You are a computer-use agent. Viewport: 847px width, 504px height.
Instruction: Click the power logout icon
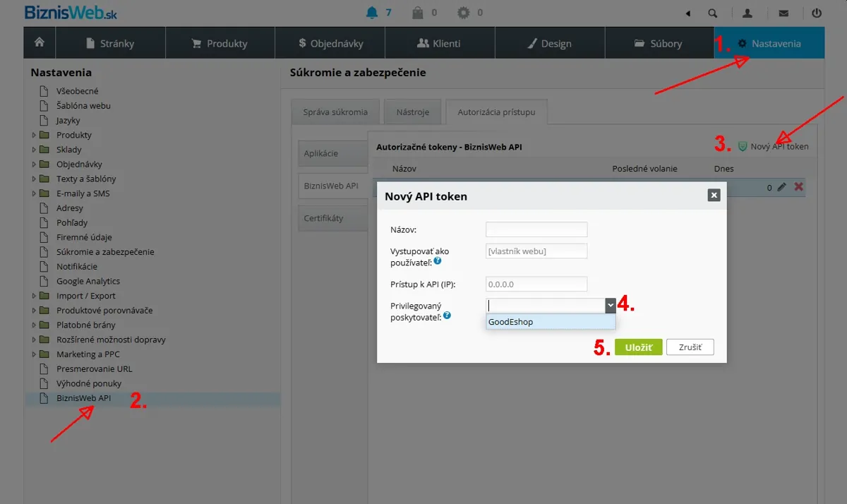(x=817, y=13)
